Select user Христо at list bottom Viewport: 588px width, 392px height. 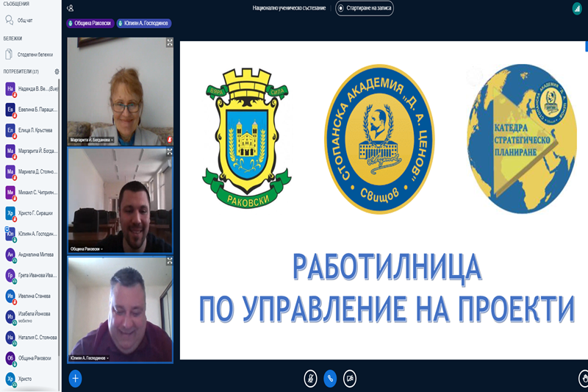tap(31, 379)
